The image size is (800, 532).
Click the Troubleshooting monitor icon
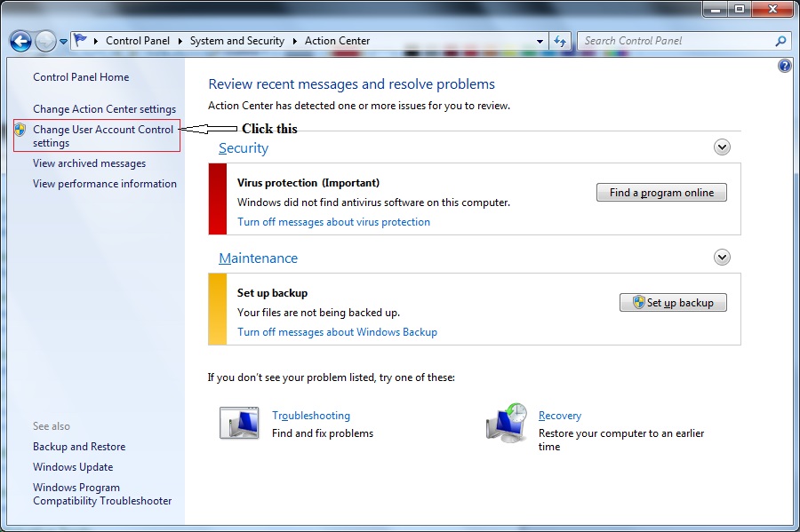239,423
